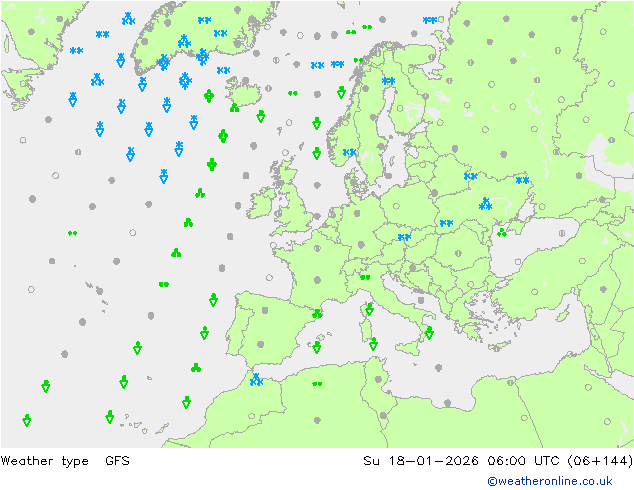Click the green shower symbol over the Balearic Islands
The width and height of the screenshot is (634, 490).
[x=317, y=347]
